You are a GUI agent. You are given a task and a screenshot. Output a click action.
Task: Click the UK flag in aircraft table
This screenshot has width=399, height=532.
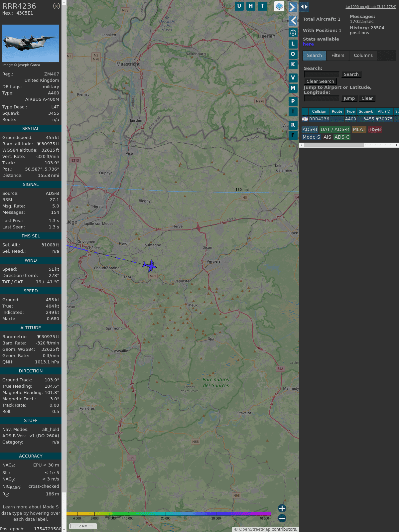pos(305,119)
